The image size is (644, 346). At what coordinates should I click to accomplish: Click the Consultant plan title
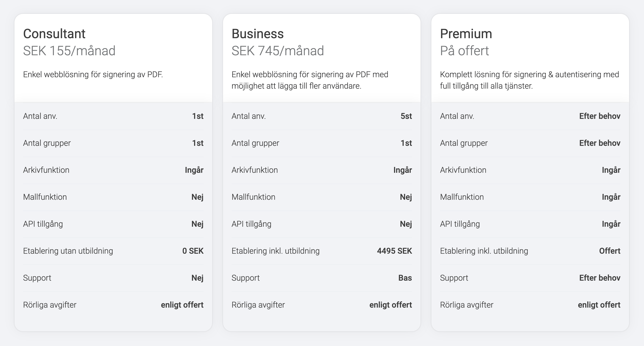click(x=54, y=34)
